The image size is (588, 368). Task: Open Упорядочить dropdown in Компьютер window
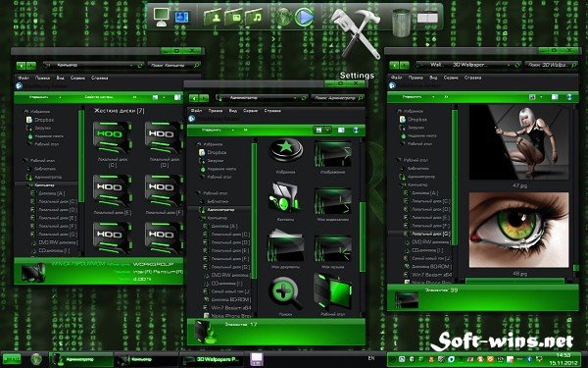[44, 97]
